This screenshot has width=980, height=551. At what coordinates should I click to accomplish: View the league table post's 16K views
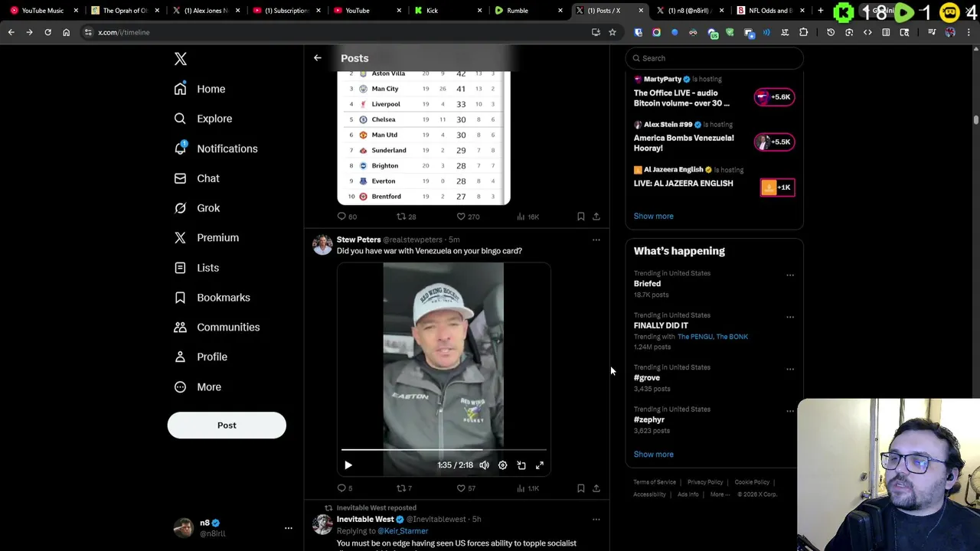coord(528,217)
